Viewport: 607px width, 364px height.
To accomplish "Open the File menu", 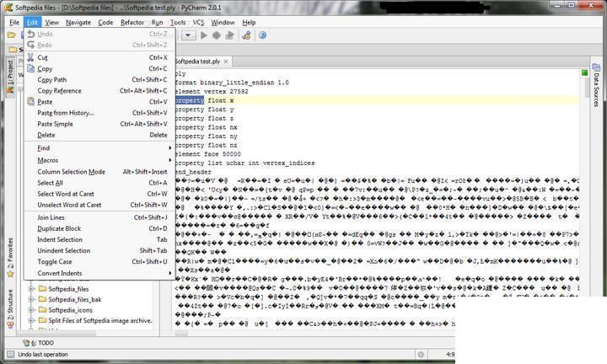I will (14, 23).
